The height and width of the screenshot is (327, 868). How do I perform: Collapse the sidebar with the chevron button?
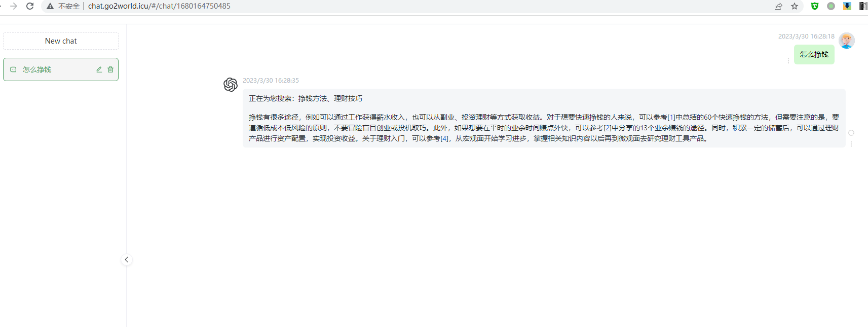(x=127, y=260)
